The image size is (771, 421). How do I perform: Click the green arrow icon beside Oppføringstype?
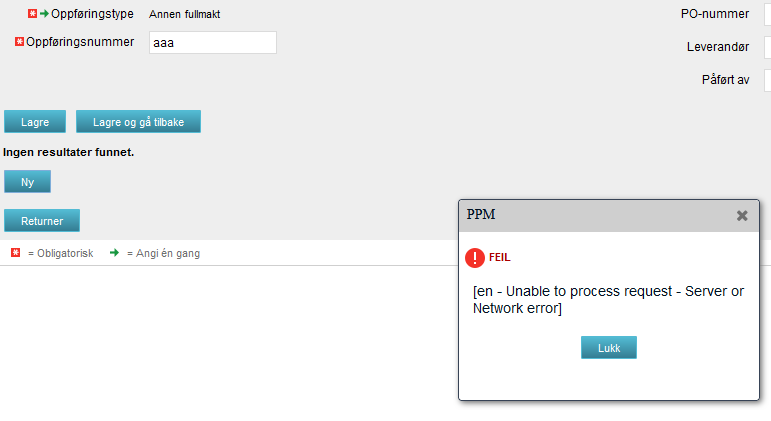44,14
